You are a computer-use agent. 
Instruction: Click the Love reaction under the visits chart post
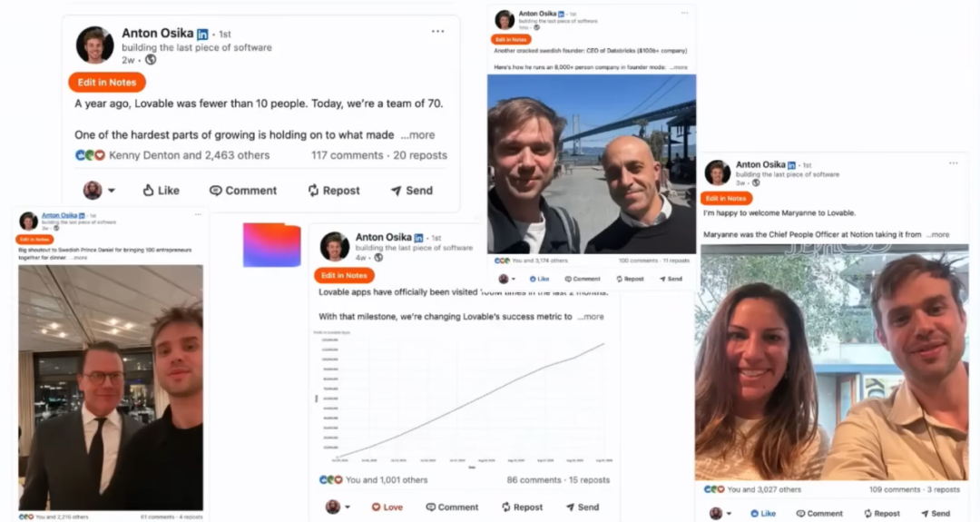coord(387,507)
